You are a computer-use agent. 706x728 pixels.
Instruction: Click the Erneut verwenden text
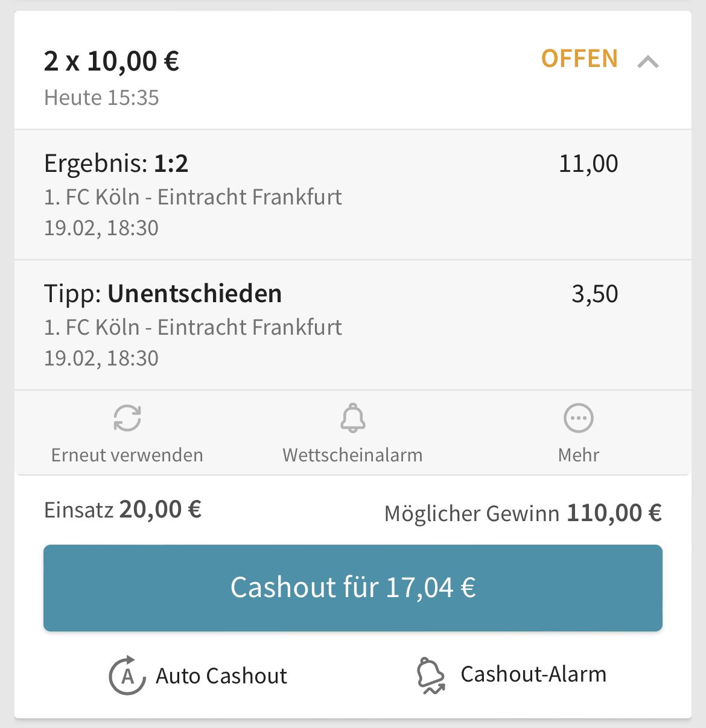pos(127,455)
